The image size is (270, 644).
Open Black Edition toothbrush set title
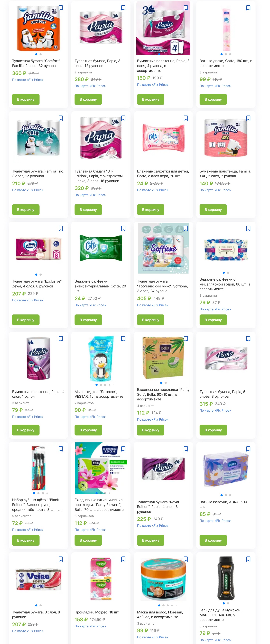[x=37, y=505]
